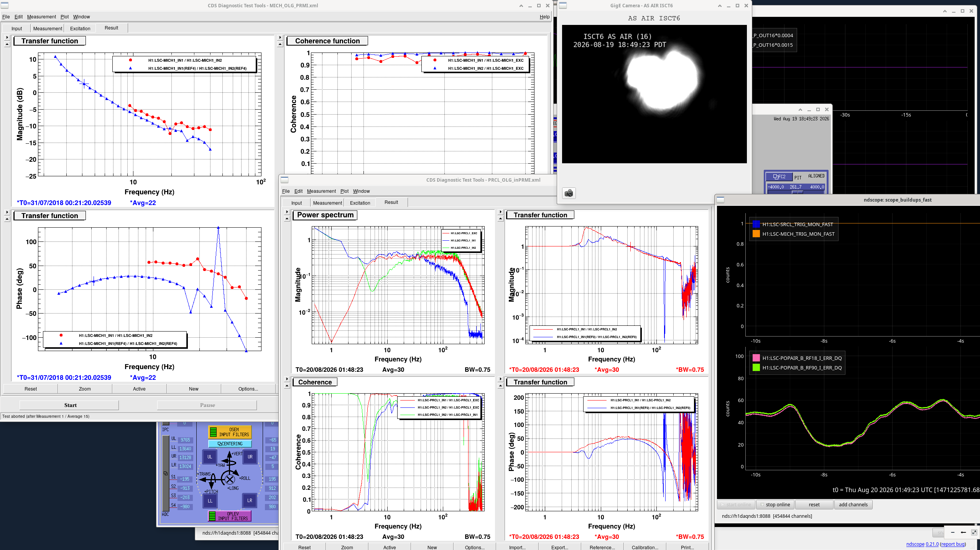Open the CENTERING related display
Screen dimensions: 980x550
coord(230,444)
